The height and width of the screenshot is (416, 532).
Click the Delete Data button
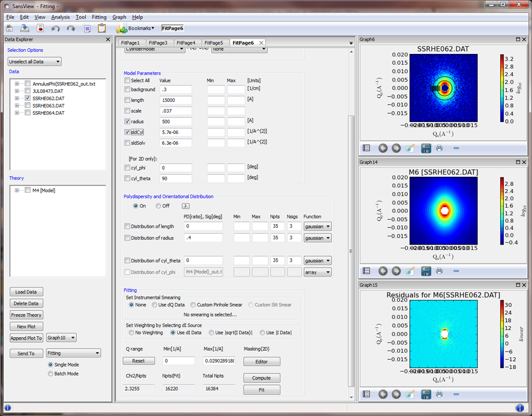tap(26, 303)
